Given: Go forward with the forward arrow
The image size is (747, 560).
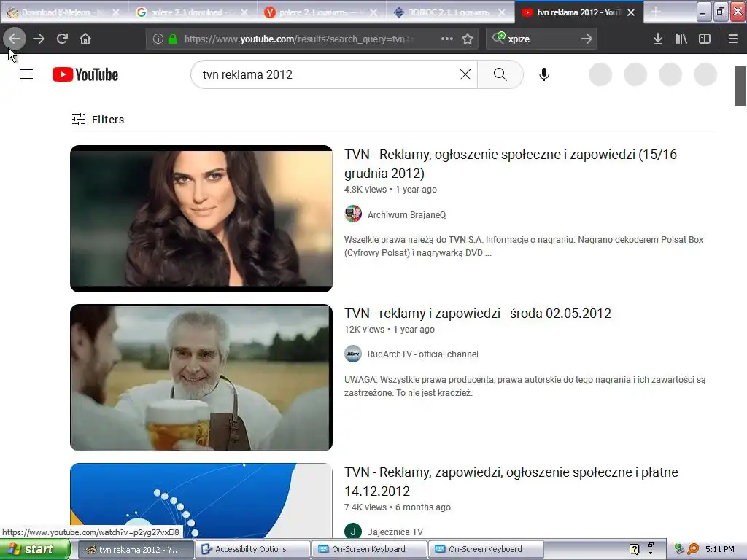Looking at the screenshot, I should (x=39, y=39).
